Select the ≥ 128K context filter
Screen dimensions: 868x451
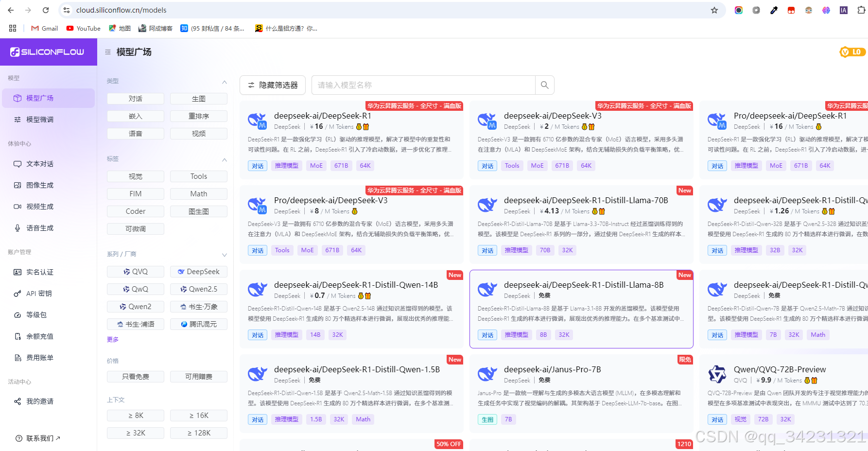(199, 433)
